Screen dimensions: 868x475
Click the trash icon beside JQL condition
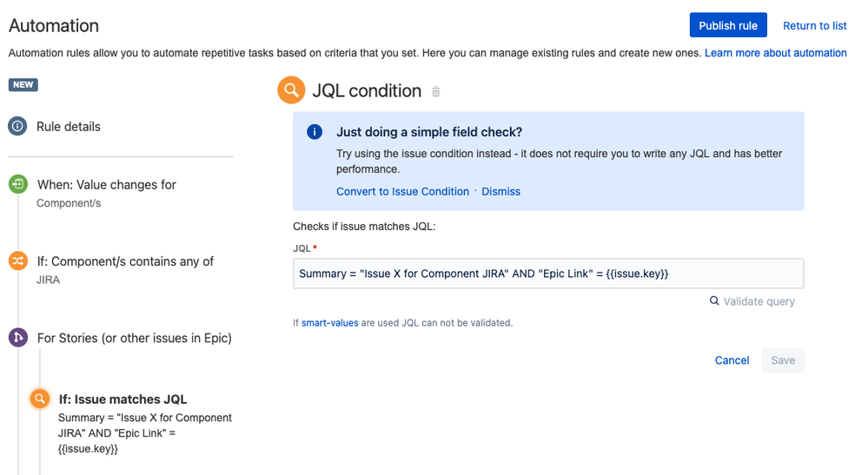tap(436, 92)
